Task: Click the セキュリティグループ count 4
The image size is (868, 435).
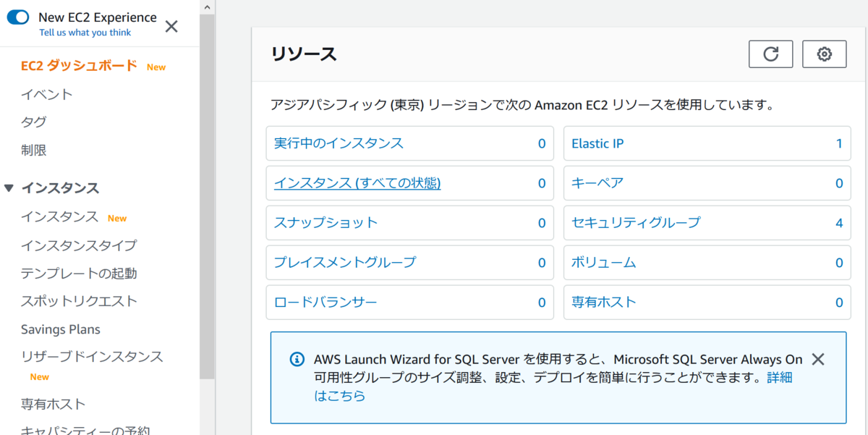Action: tap(839, 223)
